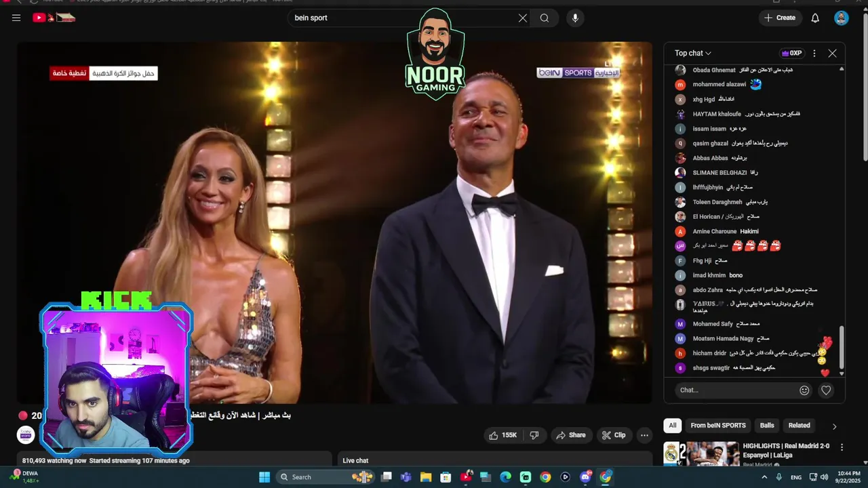Open the HIGHLIGHTS Real Madrid 2-0 Espanyol title
The height and width of the screenshot is (488, 868).
[x=786, y=450]
